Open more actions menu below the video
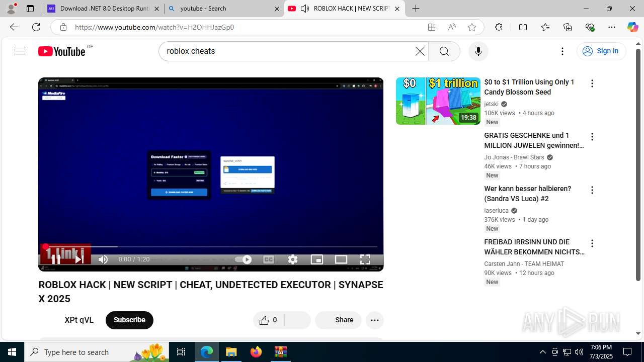The image size is (644, 362). (375, 320)
